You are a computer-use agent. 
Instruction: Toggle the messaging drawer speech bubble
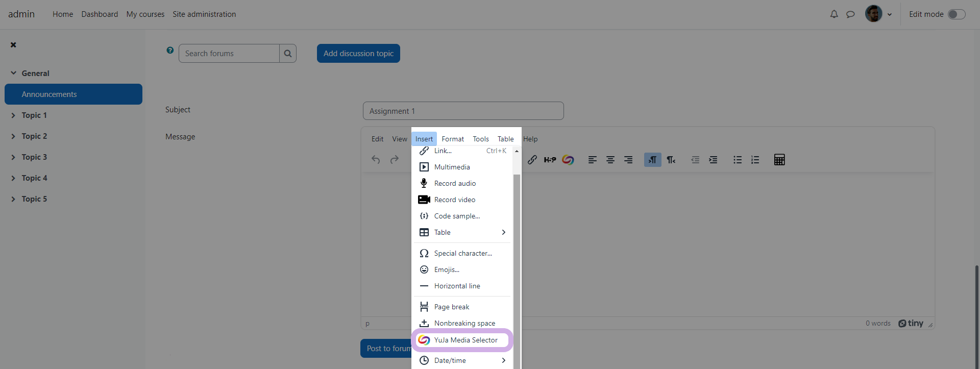850,14
